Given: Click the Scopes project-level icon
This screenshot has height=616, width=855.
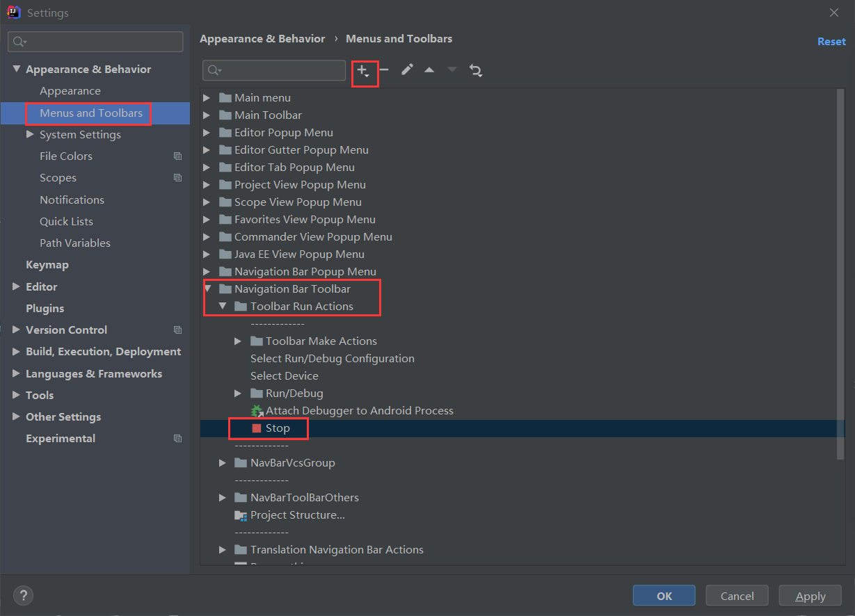Looking at the screenshot, I should tap(178, 178).
